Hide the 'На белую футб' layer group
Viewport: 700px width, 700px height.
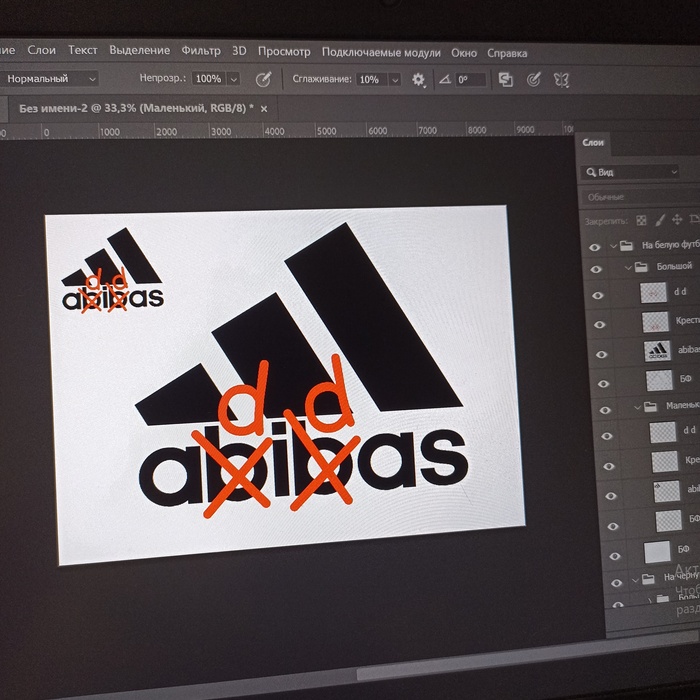click(596, 246)
